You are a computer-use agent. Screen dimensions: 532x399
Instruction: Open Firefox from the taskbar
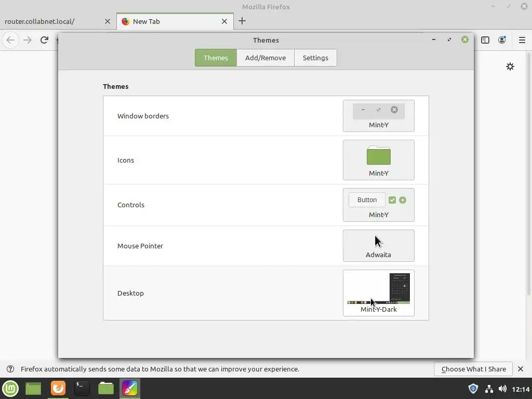pos(58,389)
